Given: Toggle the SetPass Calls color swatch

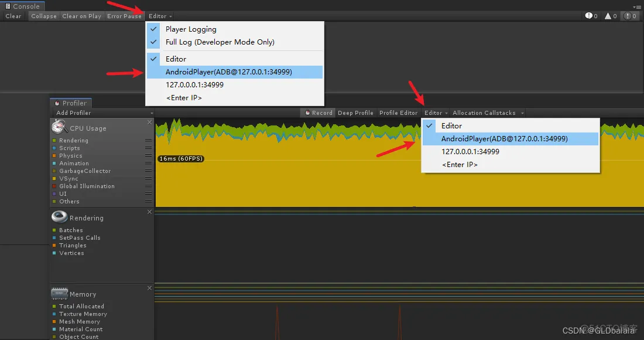Looking at the screenshot, I should pos(54,237).
